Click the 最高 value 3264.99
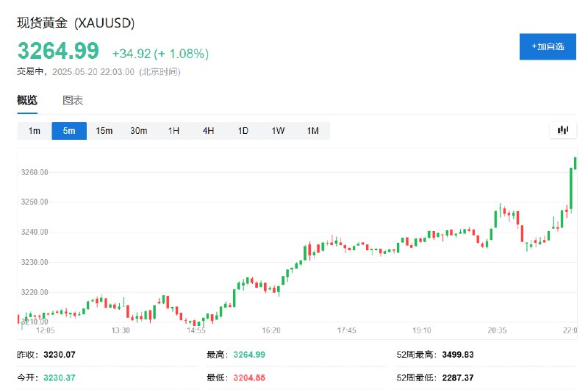This screenshot has width=588, height=390. pos(249,355)
